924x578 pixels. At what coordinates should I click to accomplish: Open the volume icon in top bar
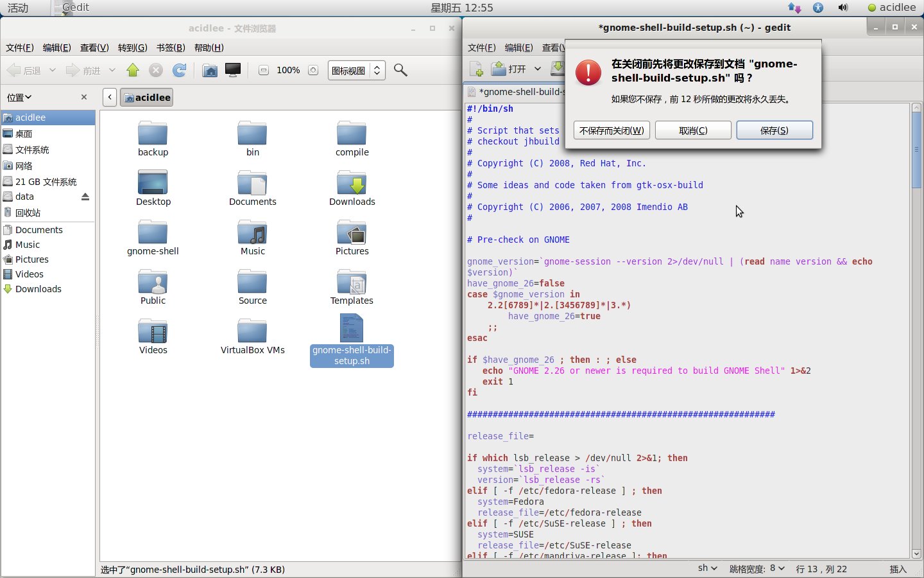pos(843,8)
